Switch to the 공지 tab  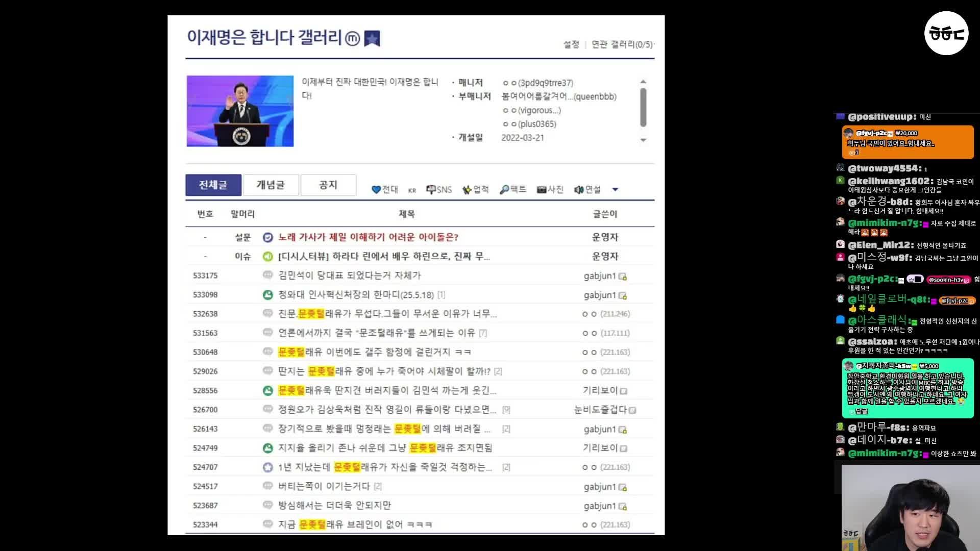(x=328, y=185)
